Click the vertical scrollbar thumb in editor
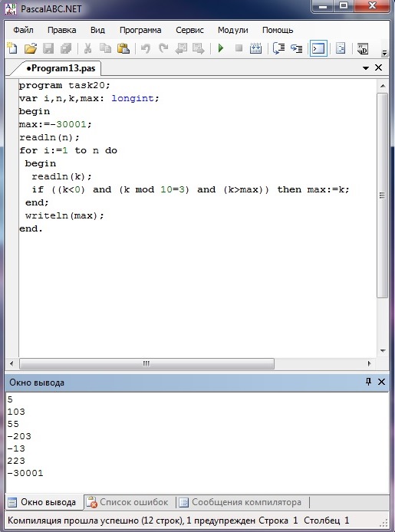395x532 pixels. point(383,195)
